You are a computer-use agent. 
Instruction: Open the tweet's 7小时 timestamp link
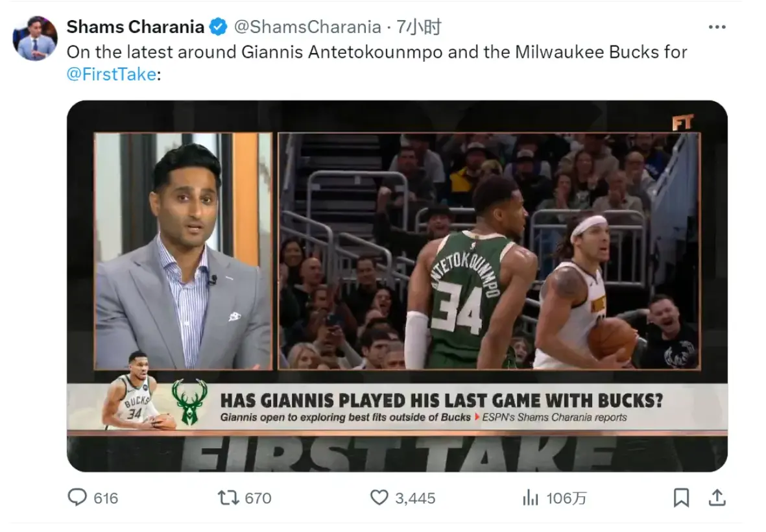pos(419,27)
